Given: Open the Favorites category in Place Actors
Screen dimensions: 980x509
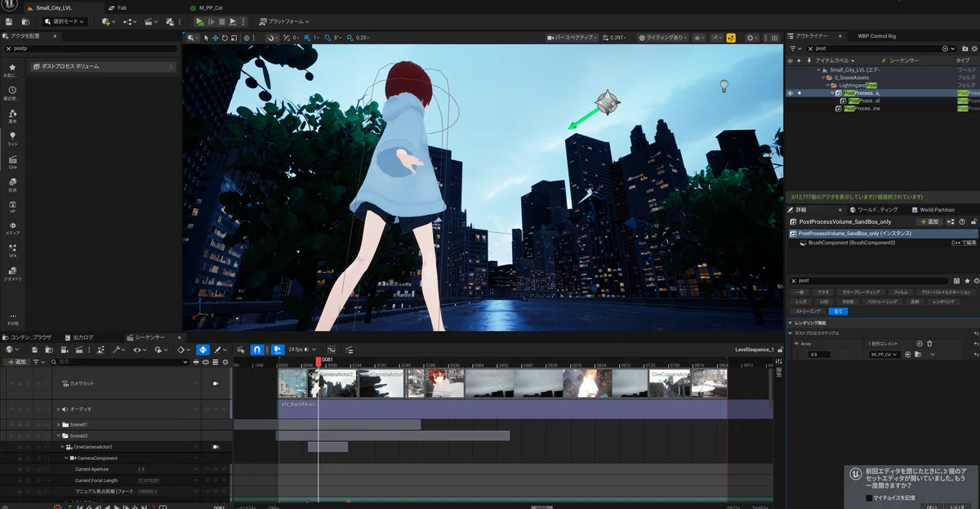Looking at the screenshot, I should click(12, 70).
